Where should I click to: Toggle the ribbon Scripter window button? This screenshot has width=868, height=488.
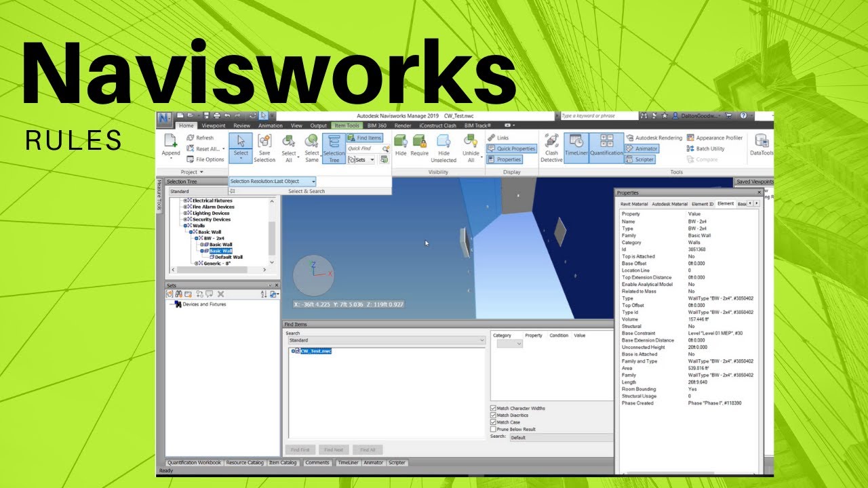tap(639, 159)
